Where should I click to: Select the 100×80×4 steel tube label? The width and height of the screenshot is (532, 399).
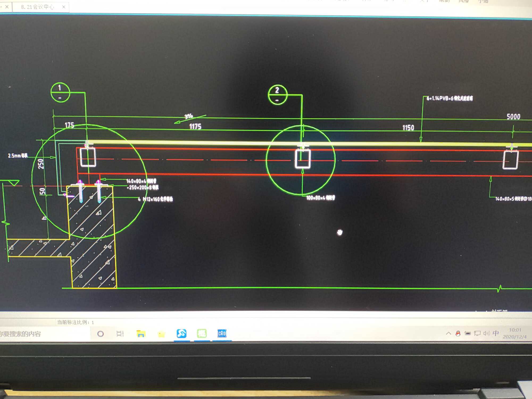coord(321,198)
